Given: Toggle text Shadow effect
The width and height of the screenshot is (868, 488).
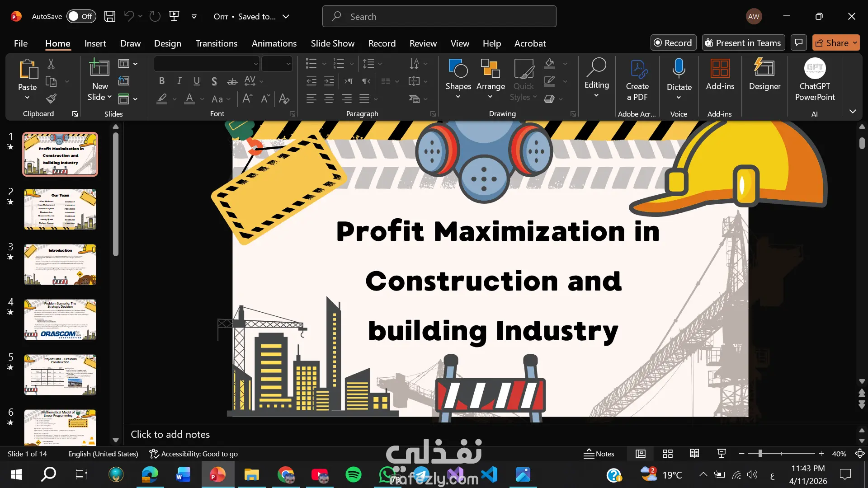Looking at the screenshot, I should click(214, 81).
